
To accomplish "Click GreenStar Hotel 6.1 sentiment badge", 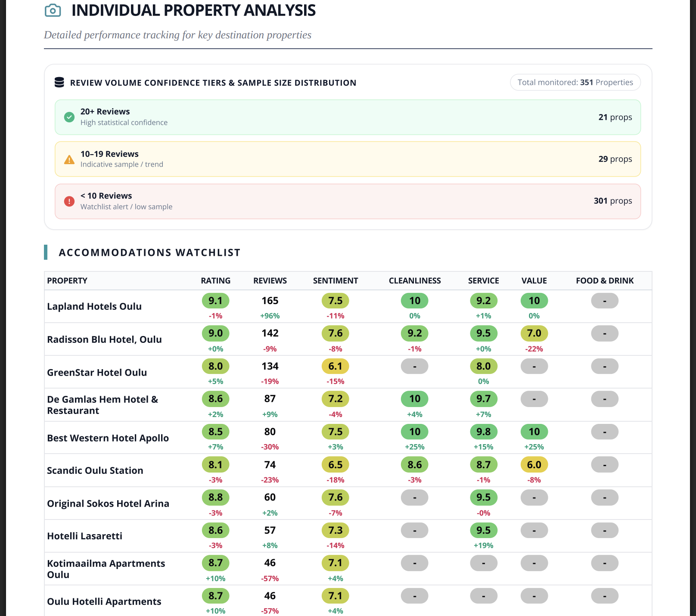I will click(x=336, y=366).
